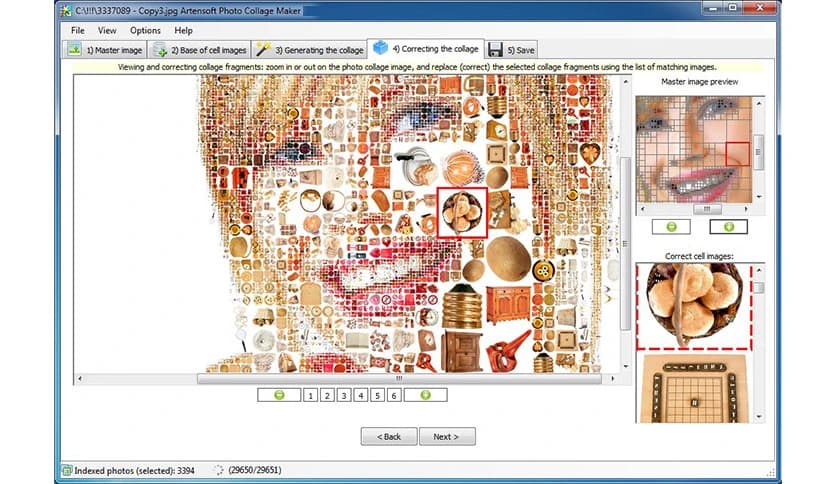The height and width of the screenshot is (484, 836).
Task: Open the View menu
Action: (x=107, y=30)
